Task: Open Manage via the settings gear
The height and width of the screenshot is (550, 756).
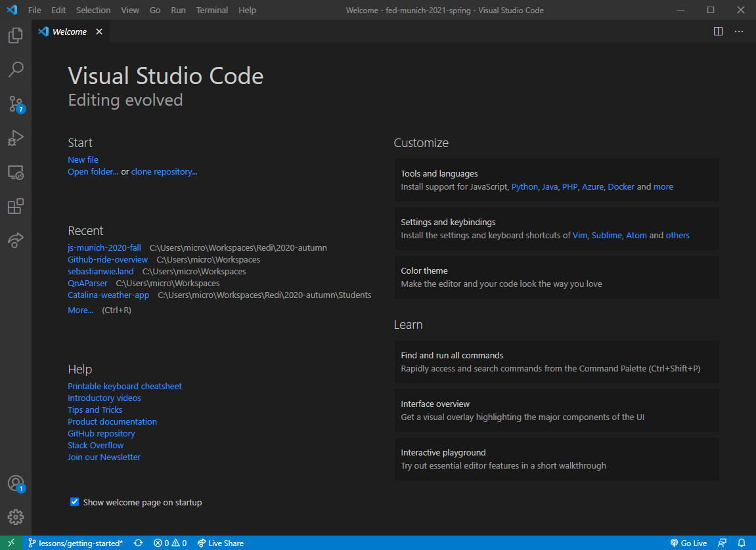Action: click(15, 517)
